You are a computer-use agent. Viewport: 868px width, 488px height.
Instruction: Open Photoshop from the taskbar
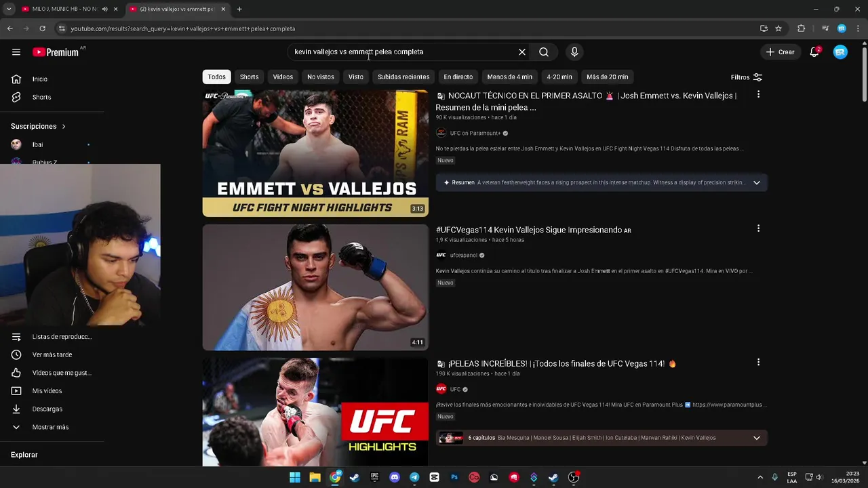point(454,477)
